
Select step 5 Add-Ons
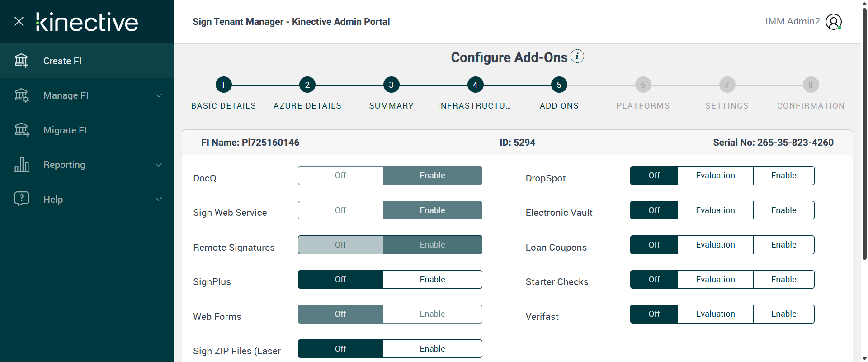coord(559,85)
